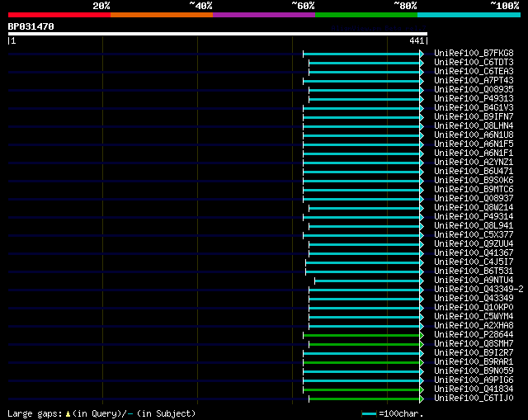Click the alignment bar for UniRef100_A9NTU4

pyautogui.click(x=367, y=281)
